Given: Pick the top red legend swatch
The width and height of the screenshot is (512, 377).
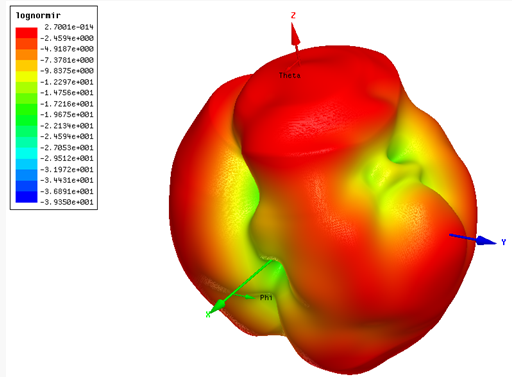Looking at the screenshot, I should (26, 33).
